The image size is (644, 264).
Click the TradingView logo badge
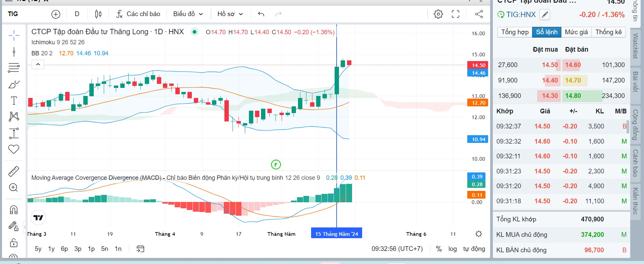coord(38,218)
